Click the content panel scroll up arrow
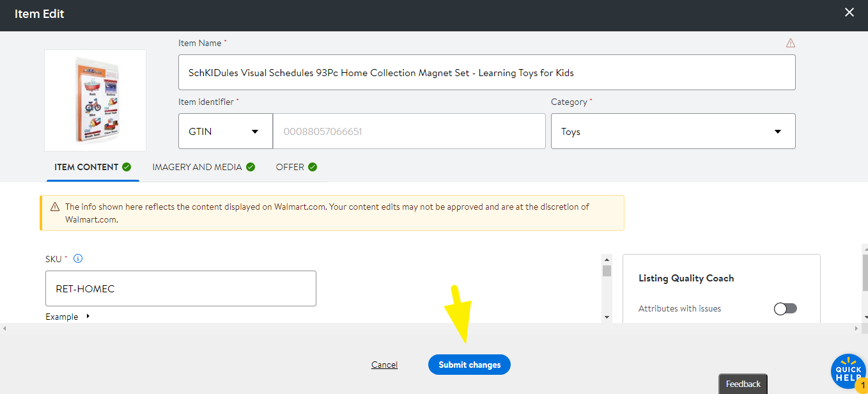The height and width of the screenshot is (394, 868). click(x=607, y=259)
